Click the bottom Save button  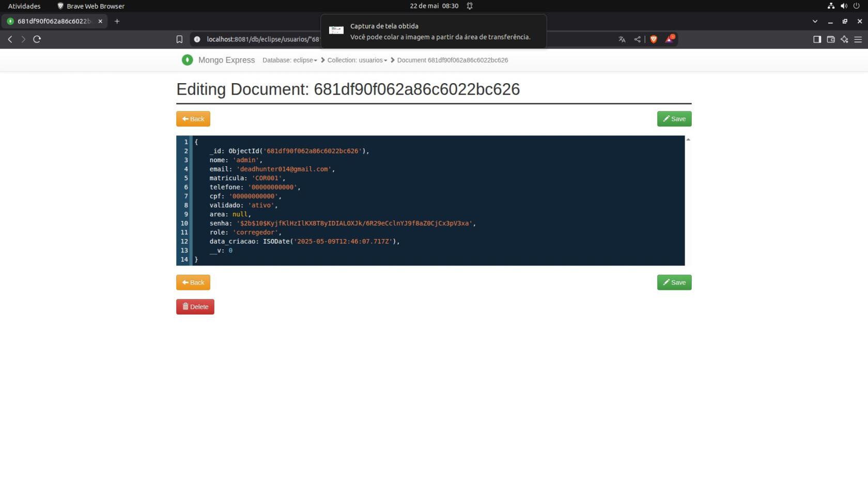coord(674,282)
